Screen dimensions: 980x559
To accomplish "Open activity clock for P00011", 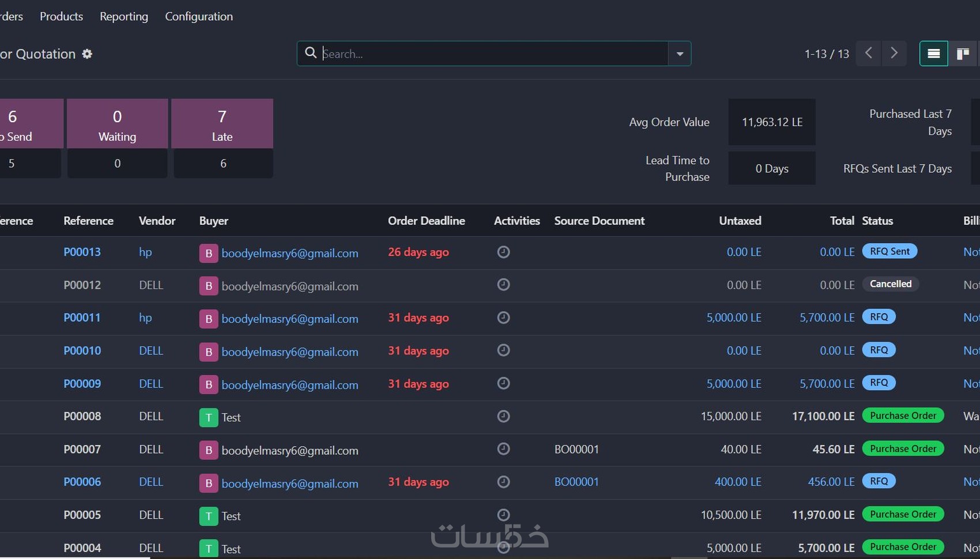I will (x=503, y=318).
